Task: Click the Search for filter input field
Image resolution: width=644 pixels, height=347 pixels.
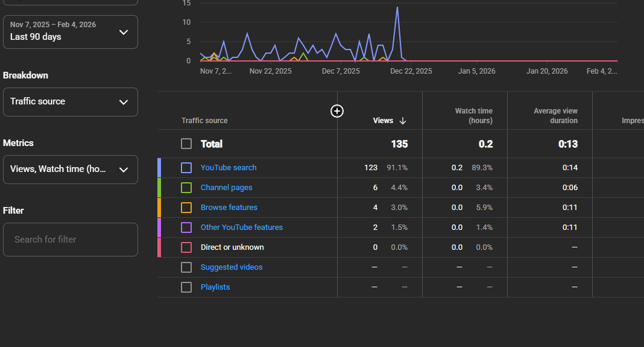Action: click(70, 240)
